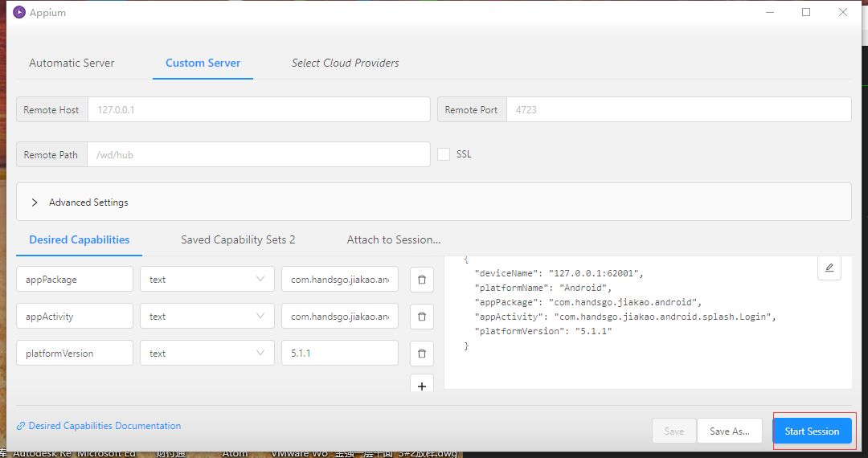Click "platformVersion": "5.1.1" JSON line

(x=543, y=331)
